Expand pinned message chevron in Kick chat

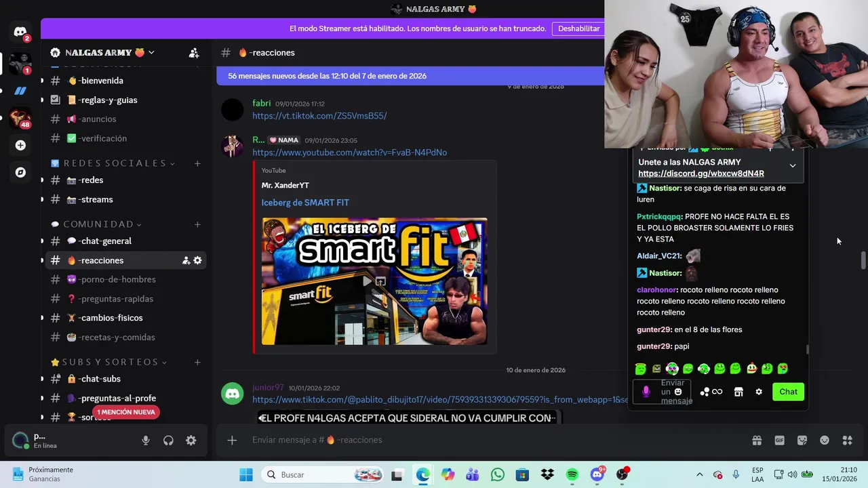(792, 165)
